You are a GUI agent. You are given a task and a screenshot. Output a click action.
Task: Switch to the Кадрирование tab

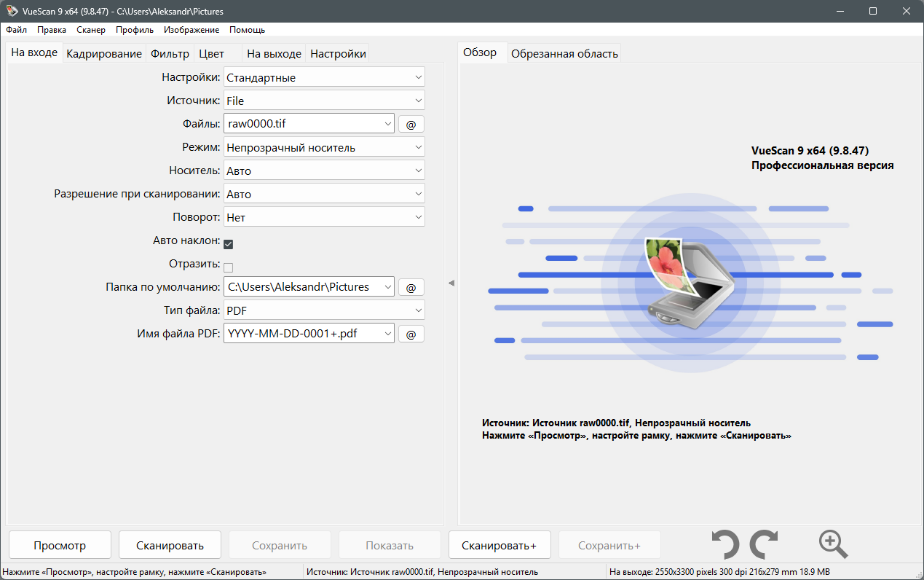click(104, 54)
